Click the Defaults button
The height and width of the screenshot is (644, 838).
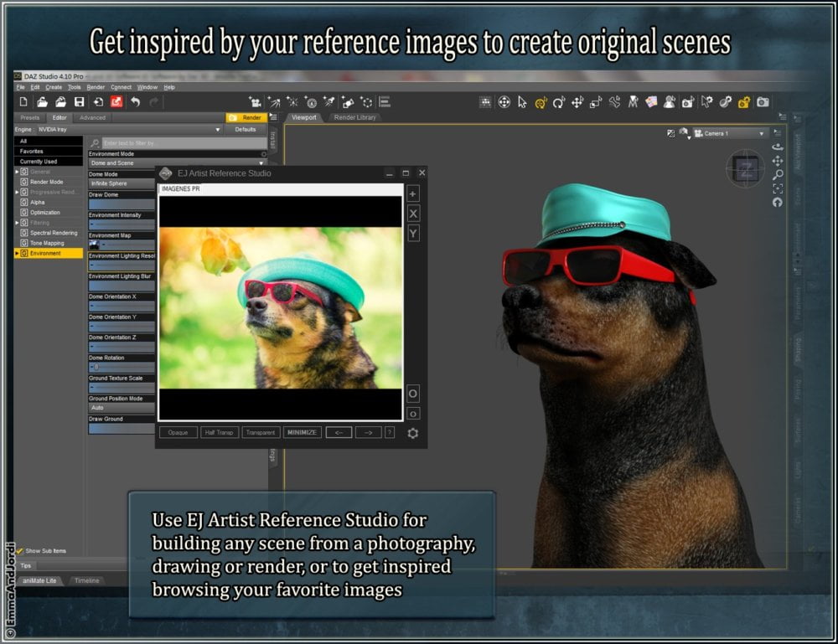[x=246, y=129]
